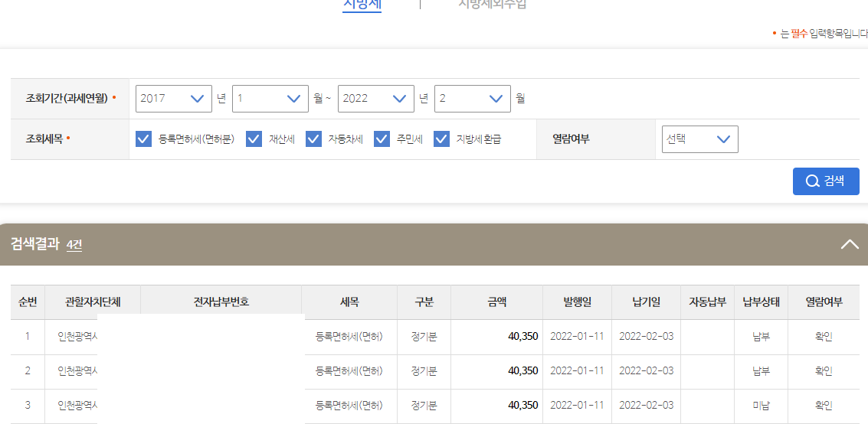Click 2022-02-03 due date in row 3
The width and height of the screenshot is (868, 424).
point(646,405)
